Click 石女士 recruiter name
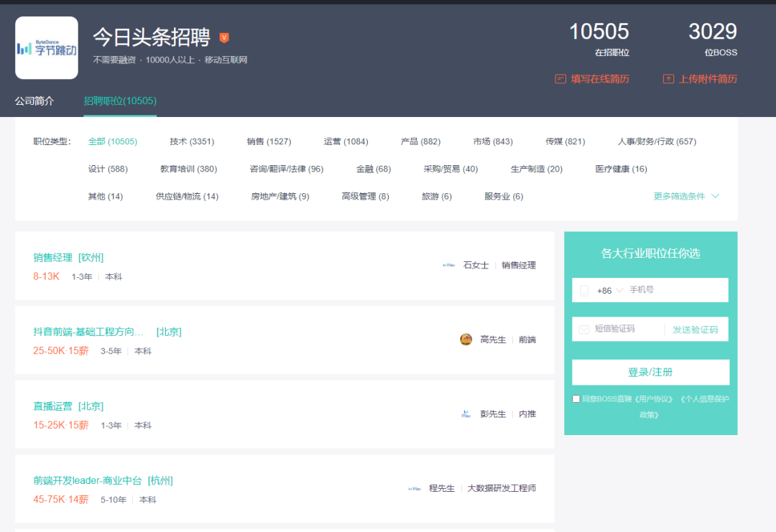 click(x=476, y=266)
